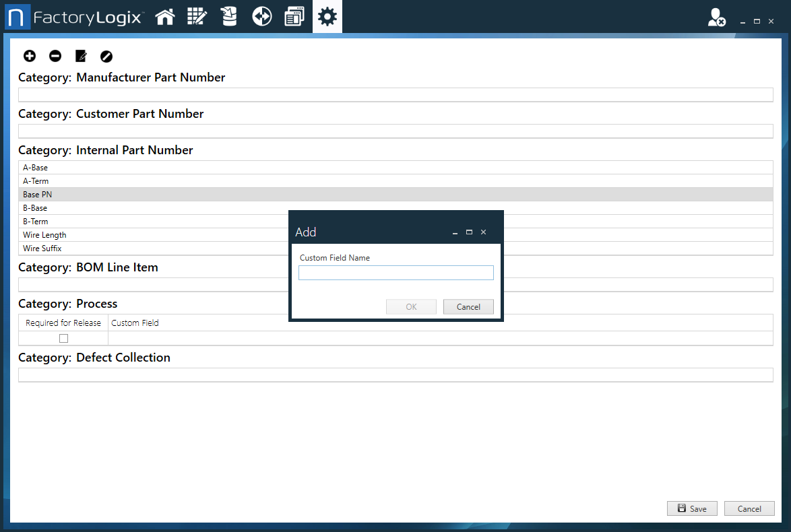Click the circular arrows module icon

(x=261, y=16)
